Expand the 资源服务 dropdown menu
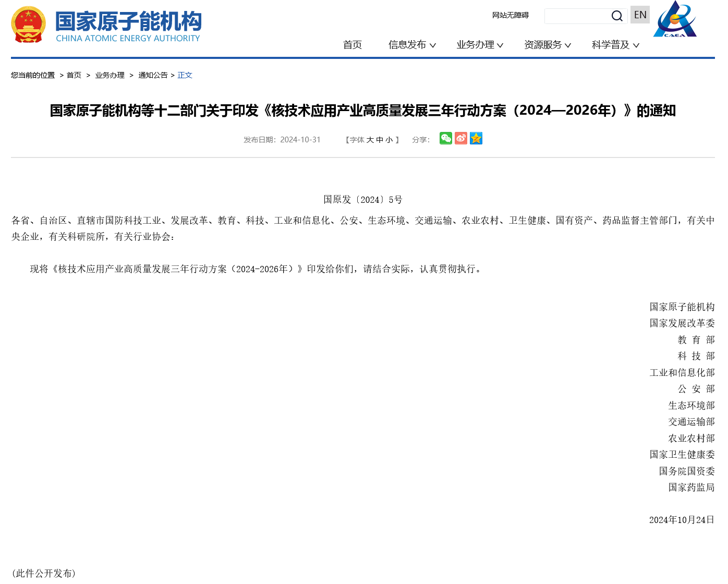The width and height of the screenshot is (728, 584). click(548, 45)
